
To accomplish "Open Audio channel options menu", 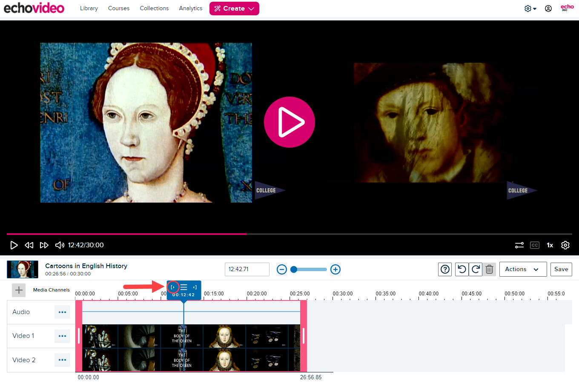I will 62,312.
